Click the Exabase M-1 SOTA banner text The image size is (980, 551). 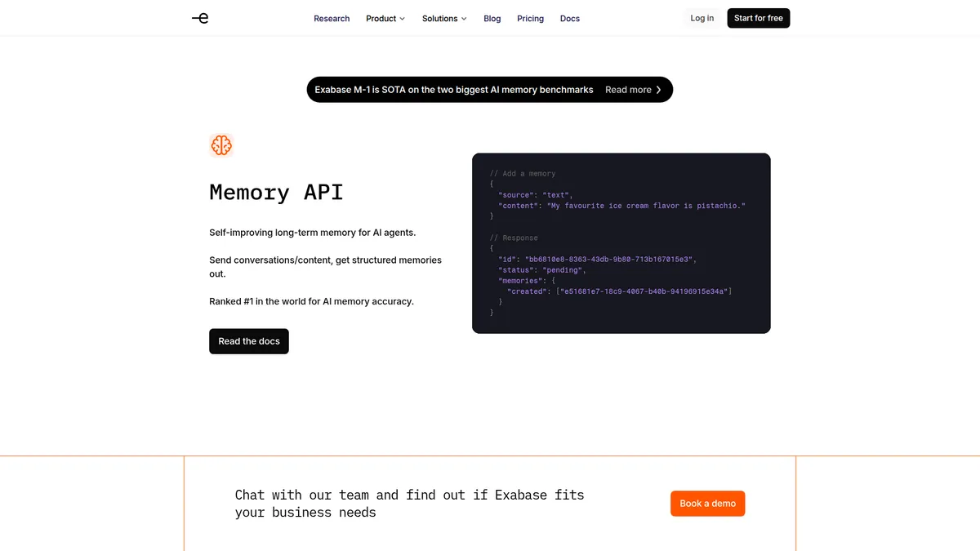click(x=454, y=90)
